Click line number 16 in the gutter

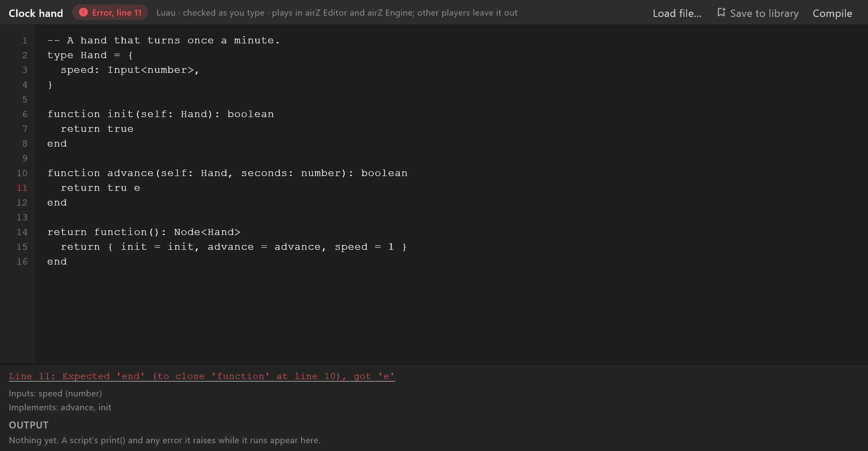click(22, 261)
